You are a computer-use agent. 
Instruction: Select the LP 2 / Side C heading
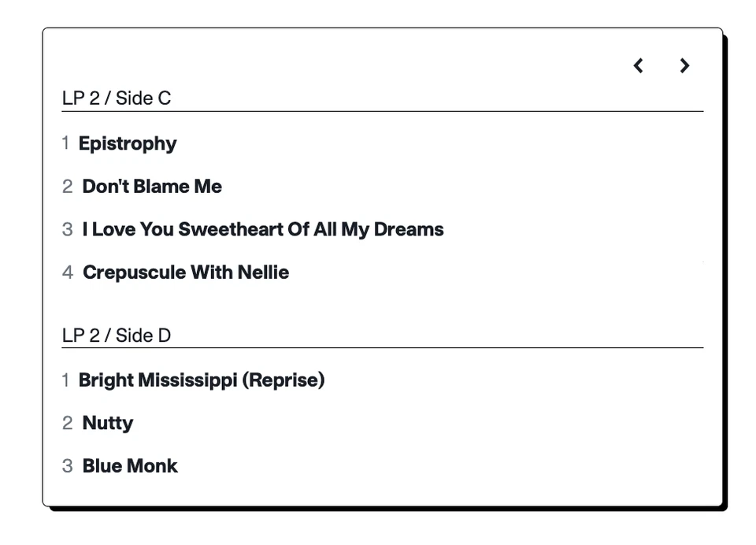click(117, 98)
